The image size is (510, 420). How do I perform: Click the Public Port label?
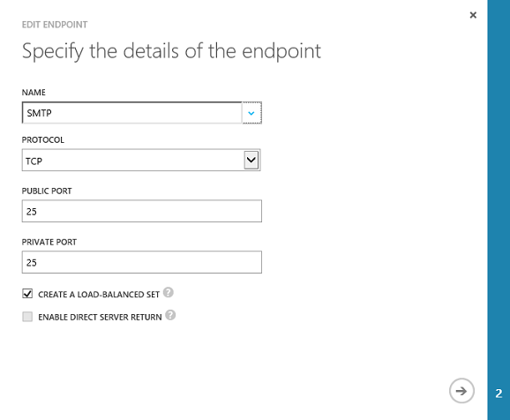(47, 191)
